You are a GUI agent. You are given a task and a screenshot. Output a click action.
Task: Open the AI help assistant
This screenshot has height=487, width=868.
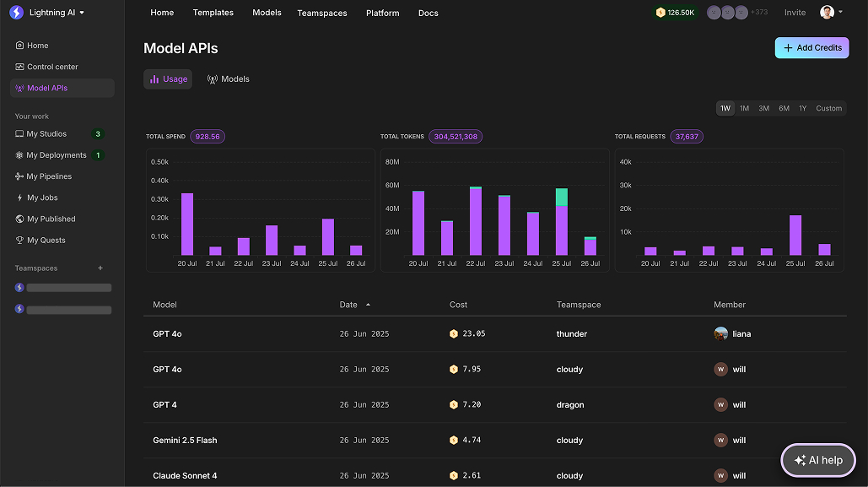click(818, 460)
